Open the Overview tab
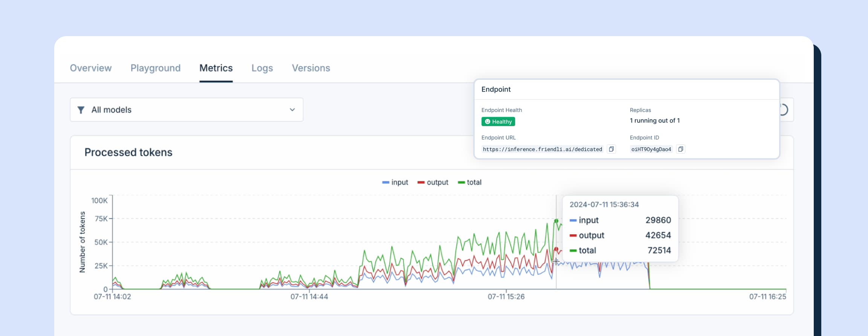868x336 pixels. click(91, 68)
